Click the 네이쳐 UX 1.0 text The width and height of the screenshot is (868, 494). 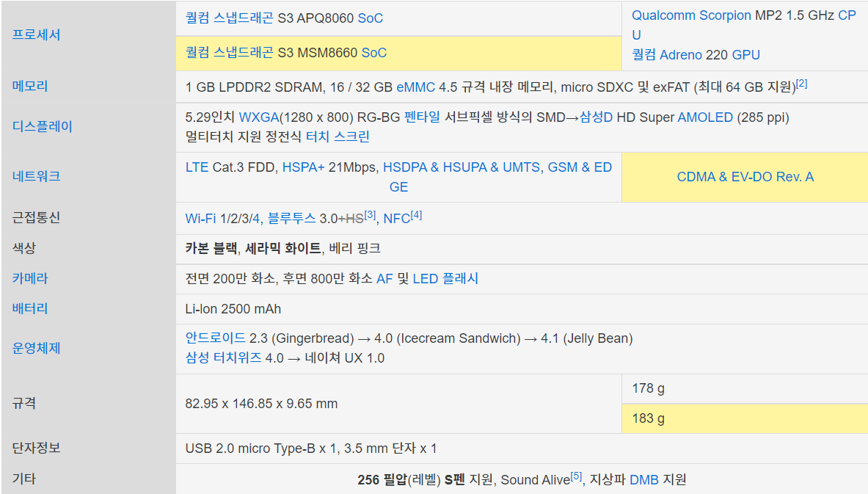[344, 358]
